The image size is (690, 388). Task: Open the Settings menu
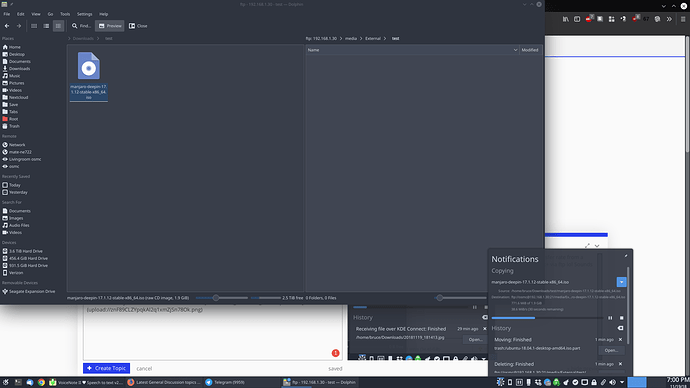coord(84,14)
